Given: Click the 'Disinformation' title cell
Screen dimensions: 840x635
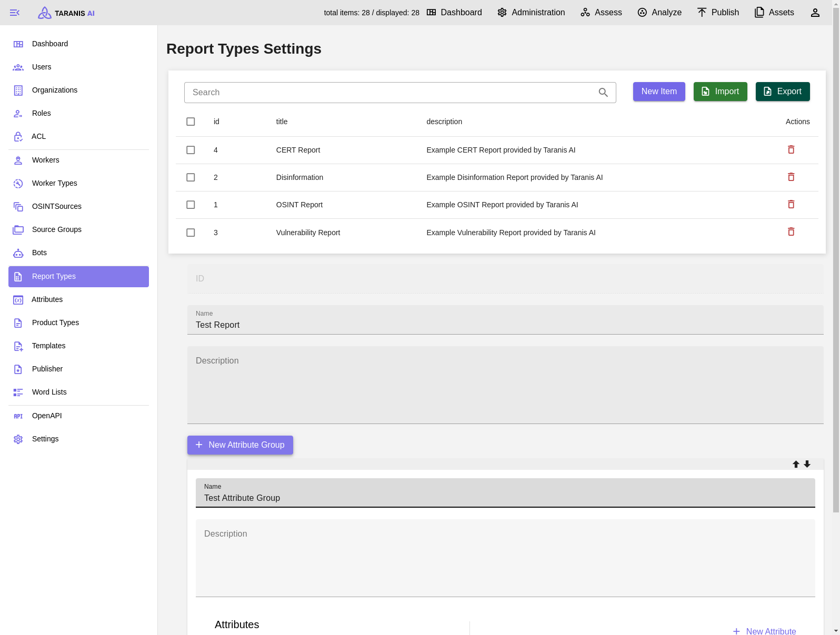Looking at the screenshot, I should [x=299, y=177].
